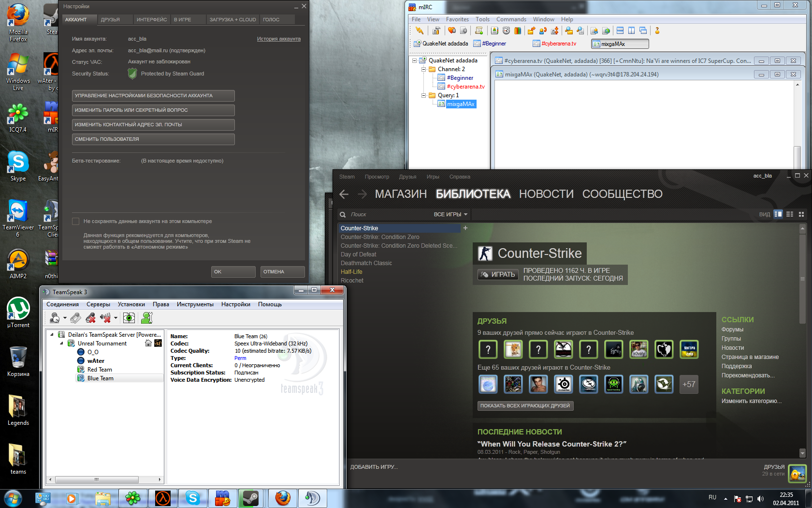The width and height of the screenshot is (812, 508).
Task: Click the Steam library back arrow
Action: [x=344, y=194]
